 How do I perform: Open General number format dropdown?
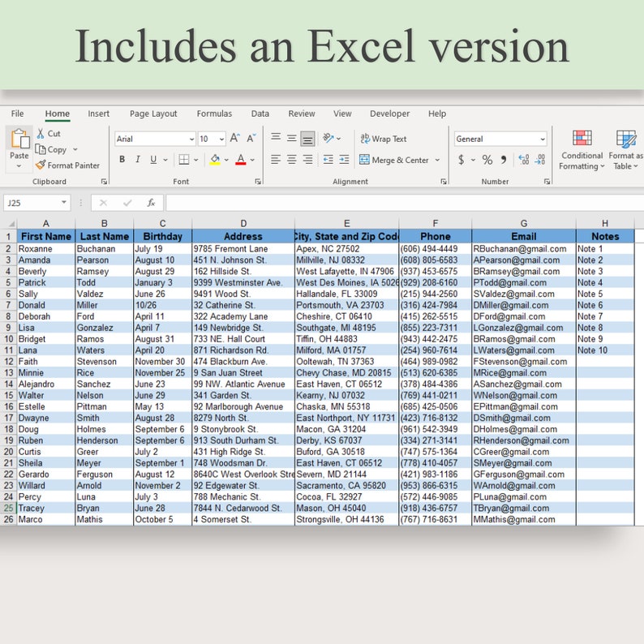(x=543, y=140)
